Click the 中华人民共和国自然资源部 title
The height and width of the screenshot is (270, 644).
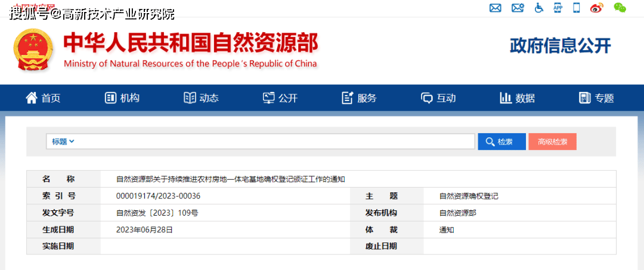[x=191, y=43]
